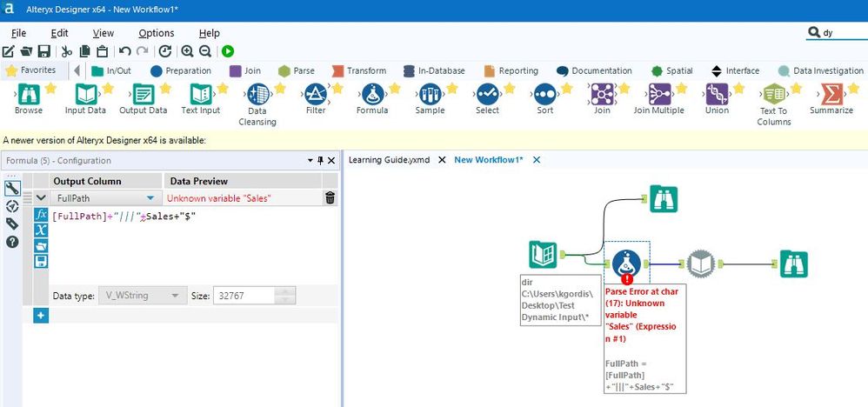This screenshot has width=868, height=407.
Task: Click the tool search box
Action: (837, 33)
